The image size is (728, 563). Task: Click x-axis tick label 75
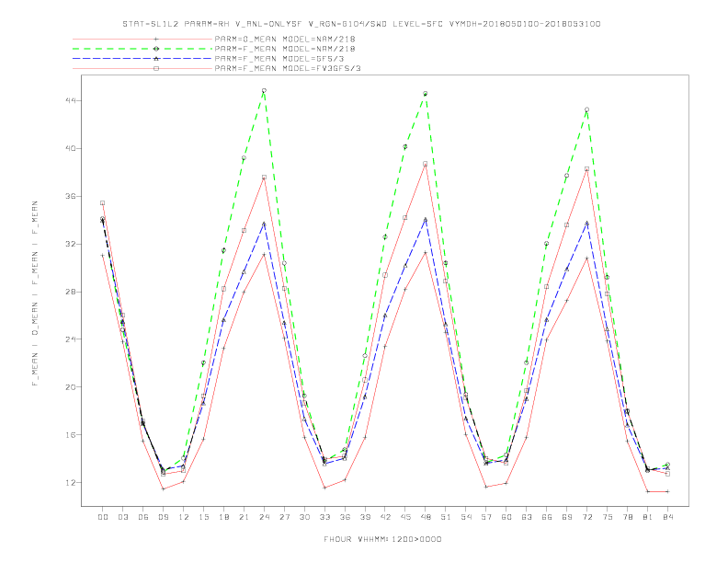[608, 517]
